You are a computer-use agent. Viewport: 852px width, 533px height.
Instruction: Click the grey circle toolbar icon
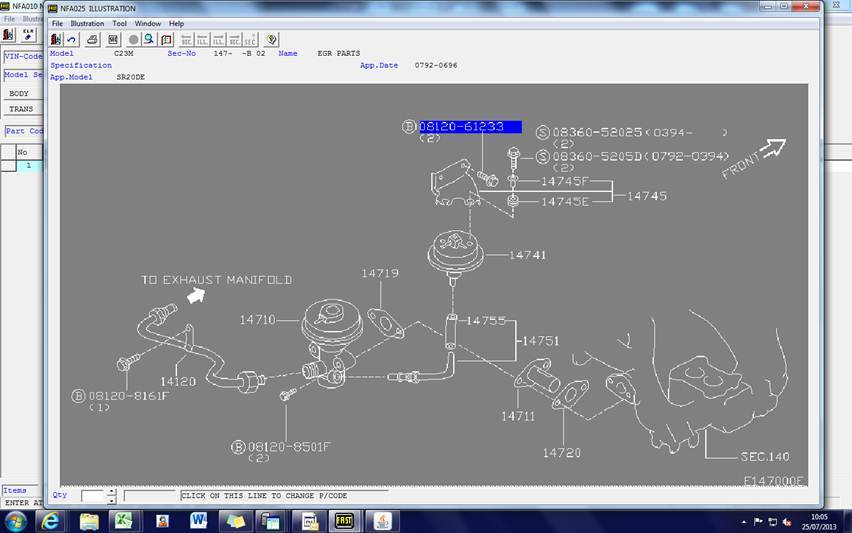(x=133, y=39)
